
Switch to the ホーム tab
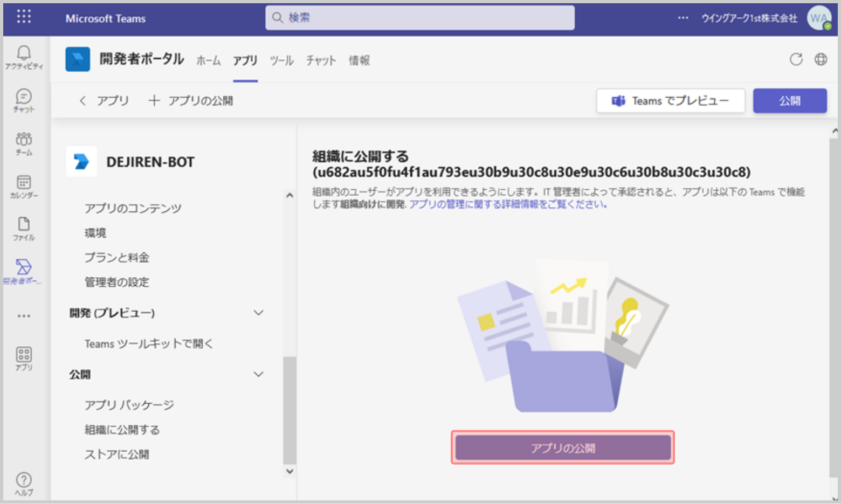(209, 60)
